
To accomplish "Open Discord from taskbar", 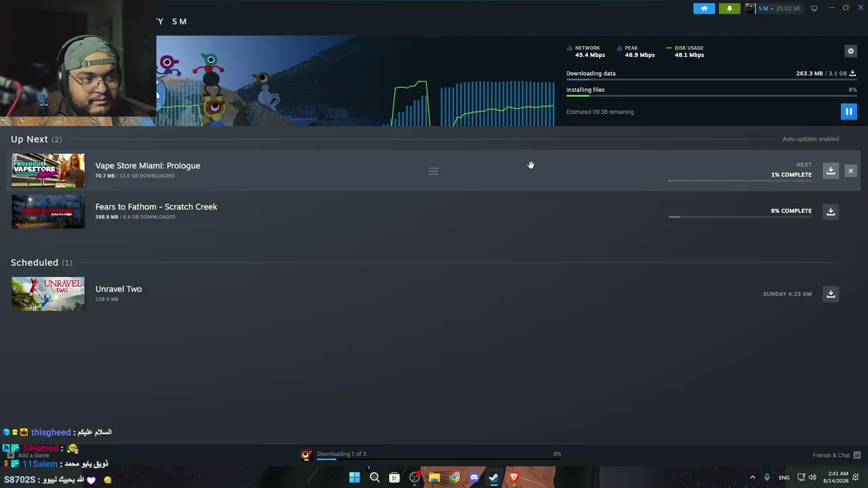I will click(x=474, y=478).
